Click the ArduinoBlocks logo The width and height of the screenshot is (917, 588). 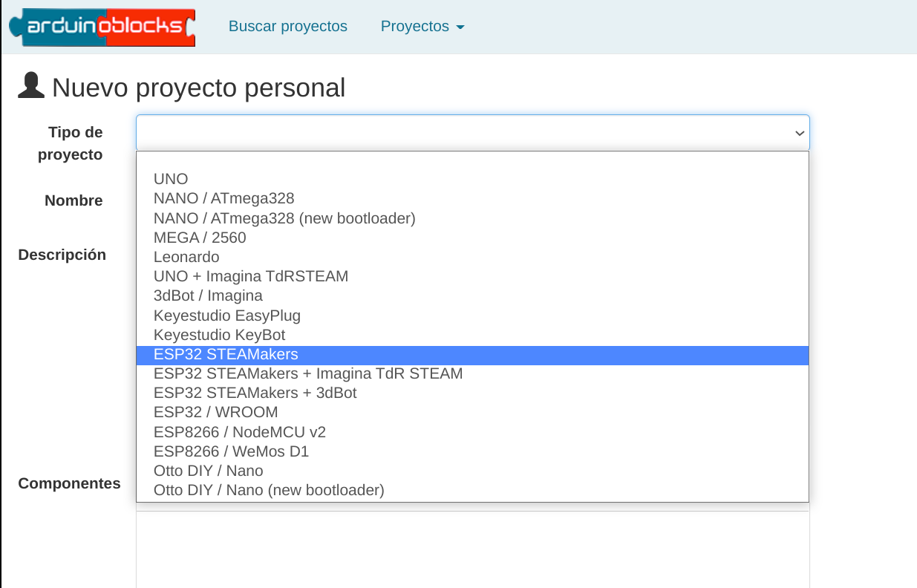tap(102, 27)
